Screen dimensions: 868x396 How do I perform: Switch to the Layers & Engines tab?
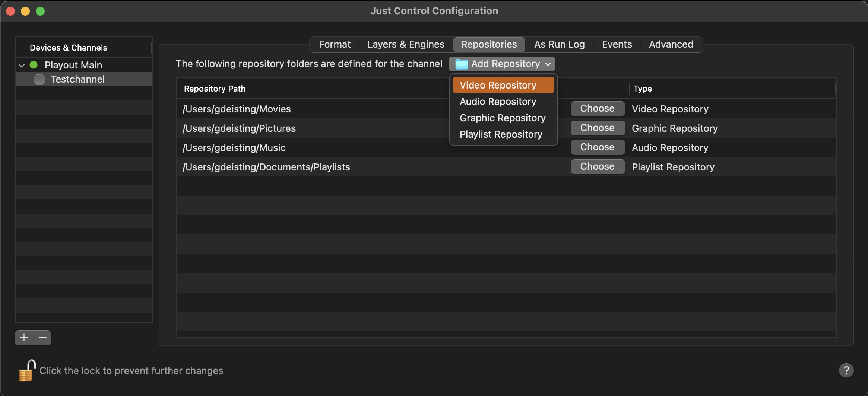pyautogui.click(x=406, y=44)
